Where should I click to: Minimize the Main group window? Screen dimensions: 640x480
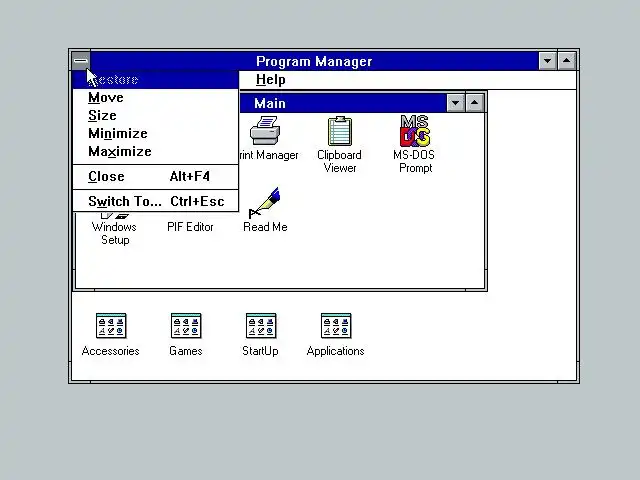coord(456,103)
